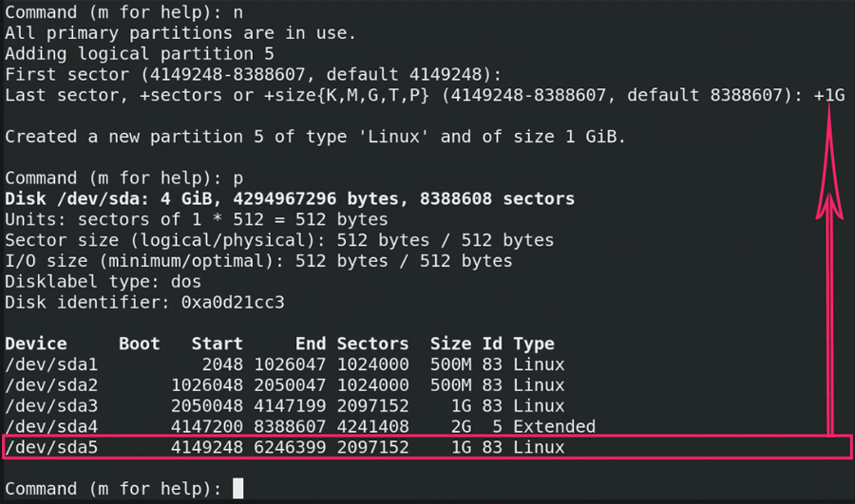Click size '500M' in sda1 row

[450, 364]
